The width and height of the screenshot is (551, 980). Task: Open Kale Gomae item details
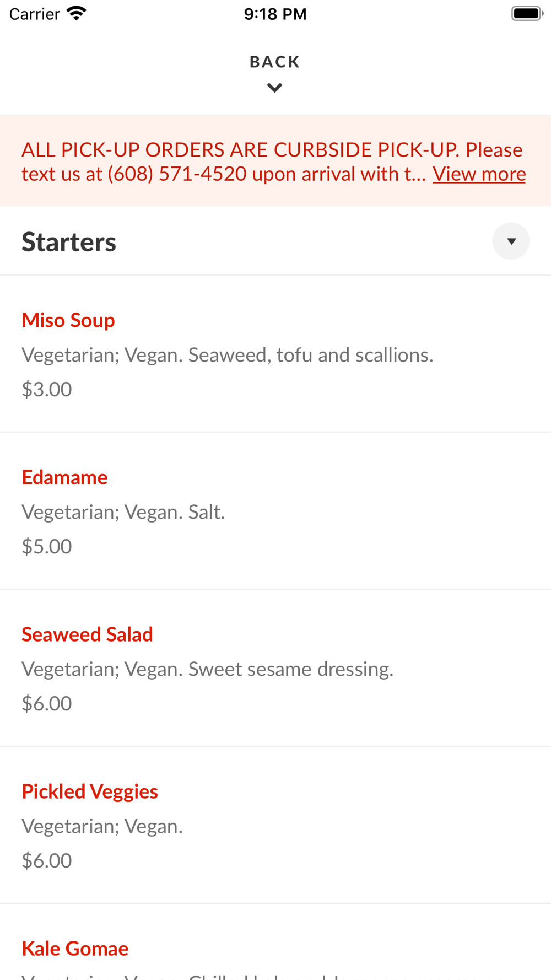tap(75, 949)
